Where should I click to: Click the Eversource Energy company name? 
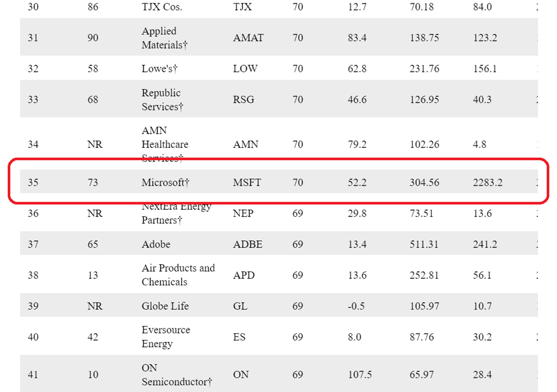165,337
